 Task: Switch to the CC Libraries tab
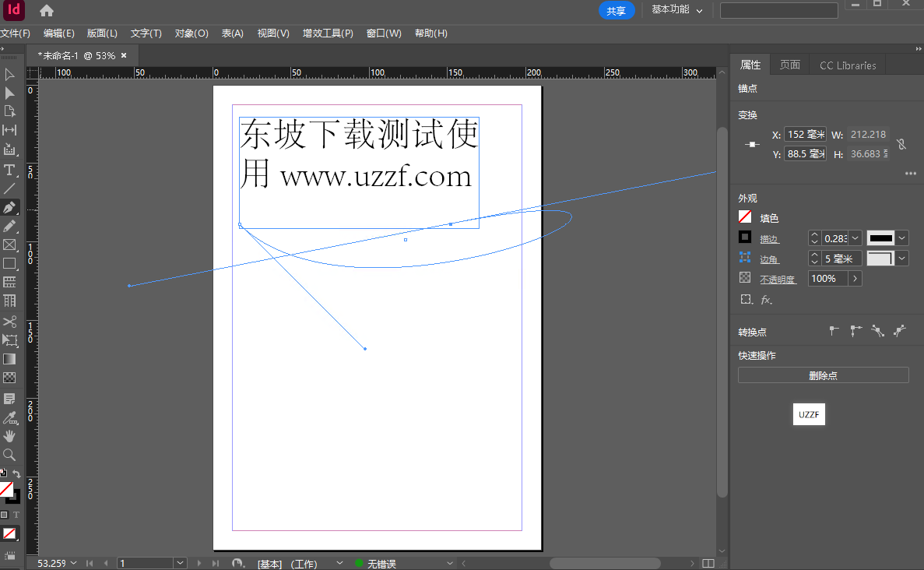pos(848,65)
